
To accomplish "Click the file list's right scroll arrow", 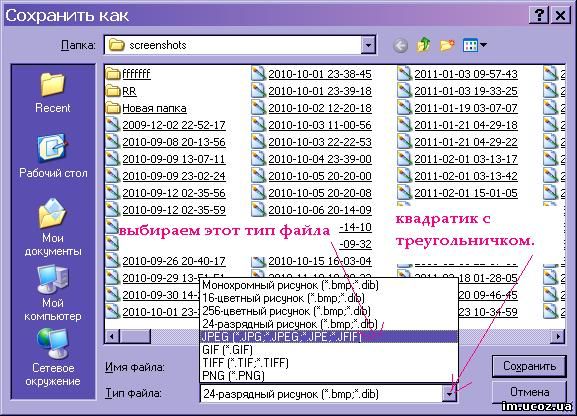I will (558, 336).
